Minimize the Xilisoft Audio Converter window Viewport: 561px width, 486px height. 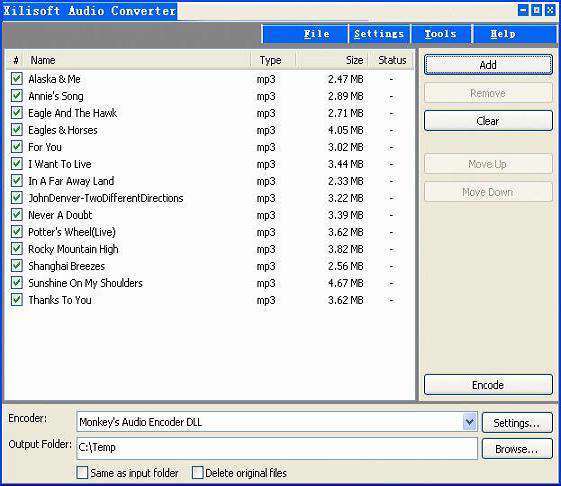[523, 10]
